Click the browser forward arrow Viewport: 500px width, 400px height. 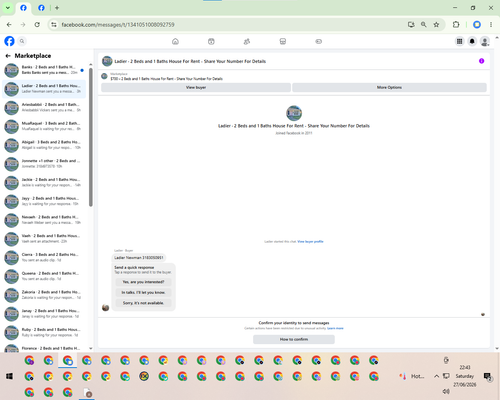click(x=23, y=25)
